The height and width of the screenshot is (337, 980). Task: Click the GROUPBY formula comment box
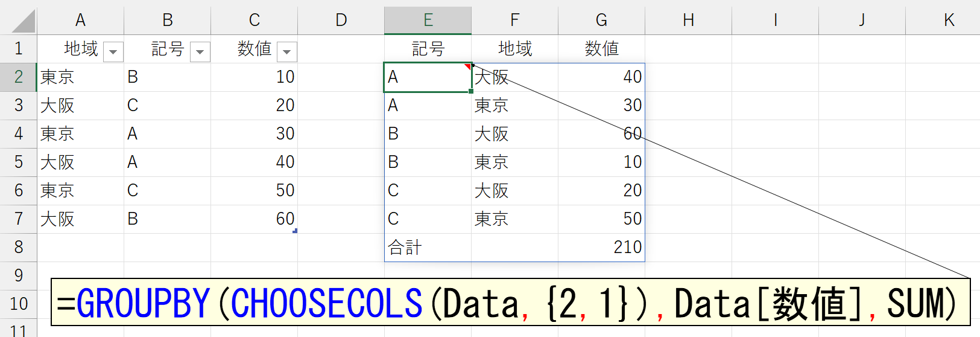511,302
